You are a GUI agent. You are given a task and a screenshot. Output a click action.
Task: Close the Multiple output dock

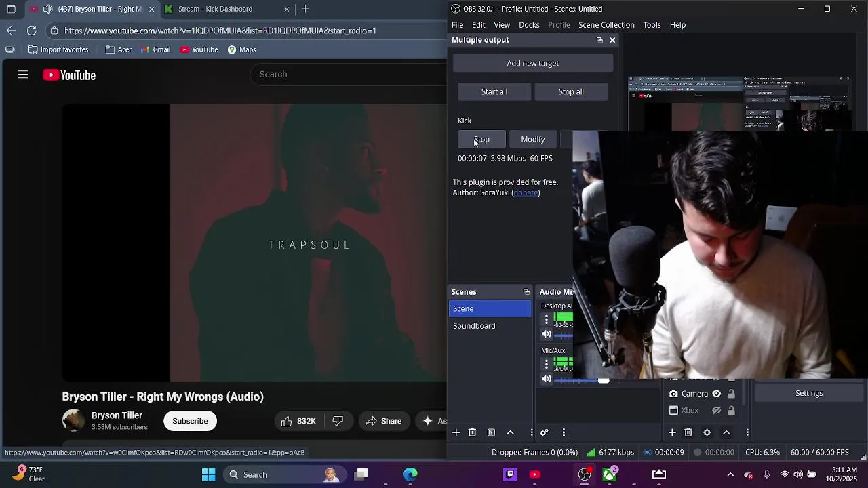pos(612,40)
